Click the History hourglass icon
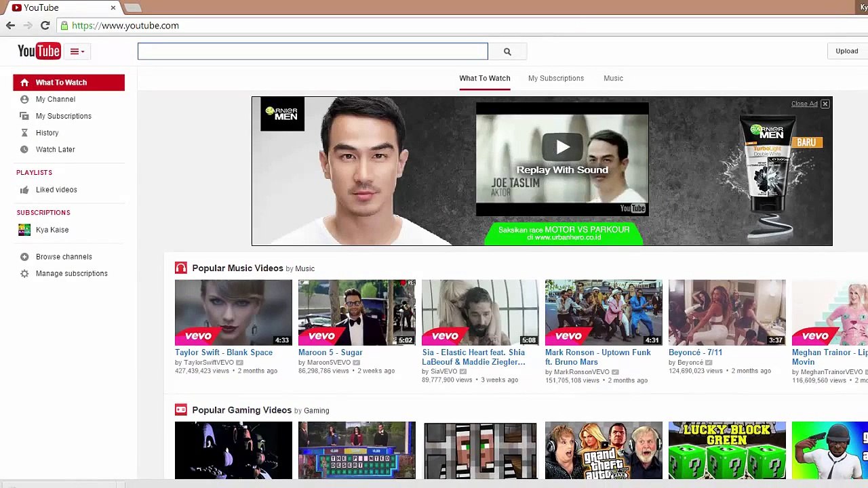Viewport: 868px width, 488px height. pyautogui.click(x=24, y=133)
